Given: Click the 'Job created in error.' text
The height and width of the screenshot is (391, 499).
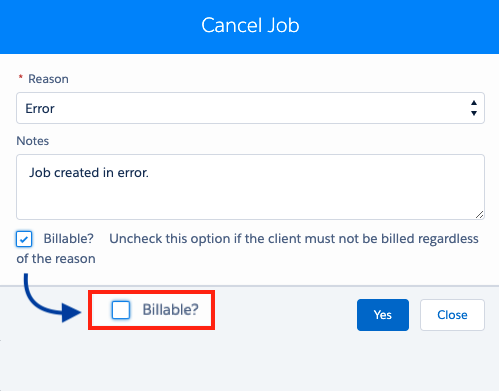Looking at the screenshot, I should (x=89, y=173).
